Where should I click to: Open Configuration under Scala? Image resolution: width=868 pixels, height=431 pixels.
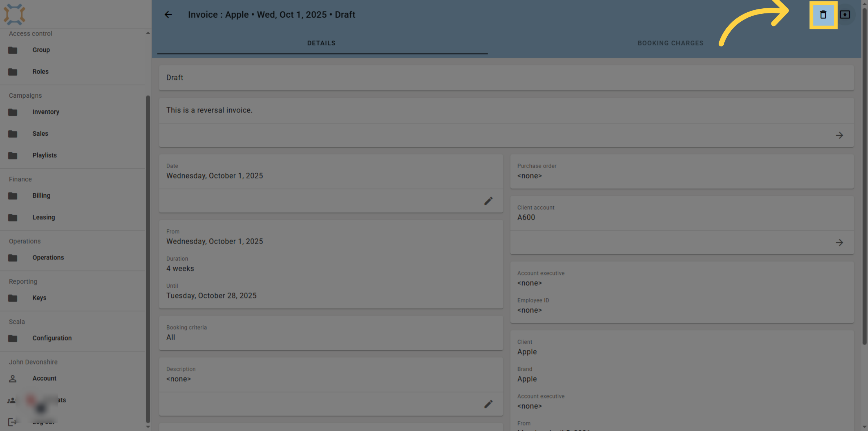click(x=52, y=338)
